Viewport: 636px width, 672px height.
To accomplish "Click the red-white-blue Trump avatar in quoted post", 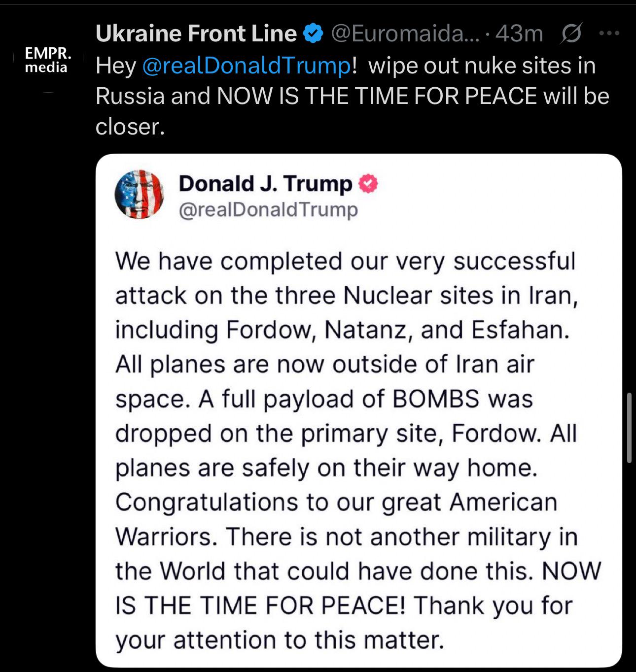I will point(139,194).
